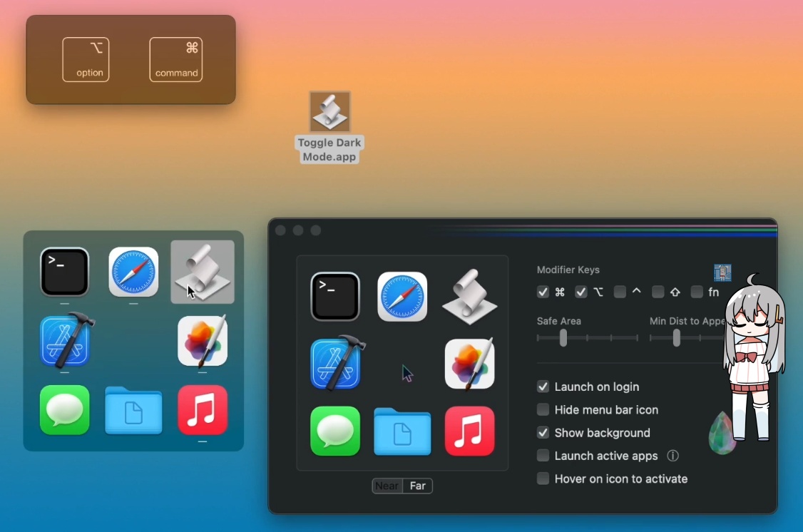The height and width of the screenshot is (532, 803).
Task: Uncheck the Command modifier key checkbox
Action: point(542,292)
